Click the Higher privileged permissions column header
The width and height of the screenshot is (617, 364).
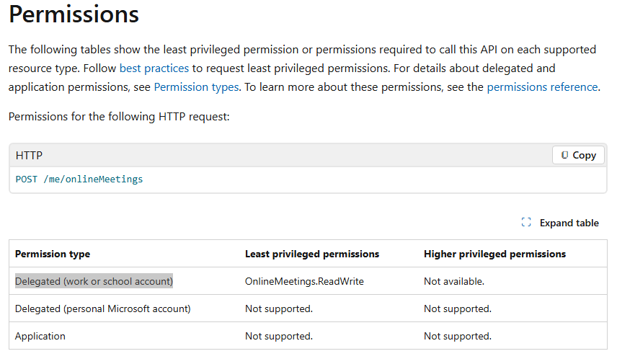click(x=494, y=254)
